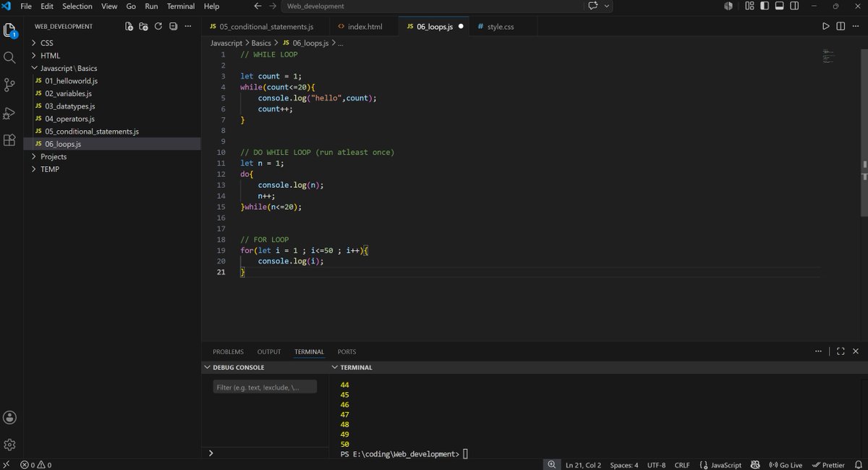Open the File menu
This screenshot has height=470, width=868.
point(26,6)
